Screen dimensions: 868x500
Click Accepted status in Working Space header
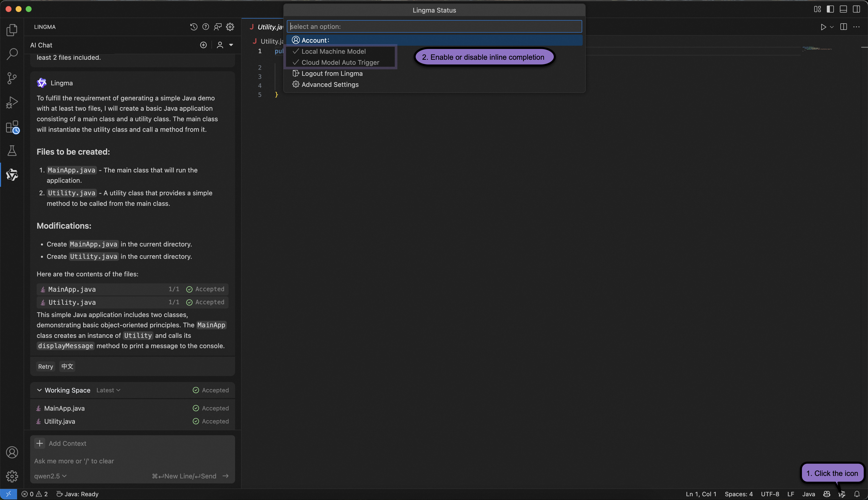point(211,390)
